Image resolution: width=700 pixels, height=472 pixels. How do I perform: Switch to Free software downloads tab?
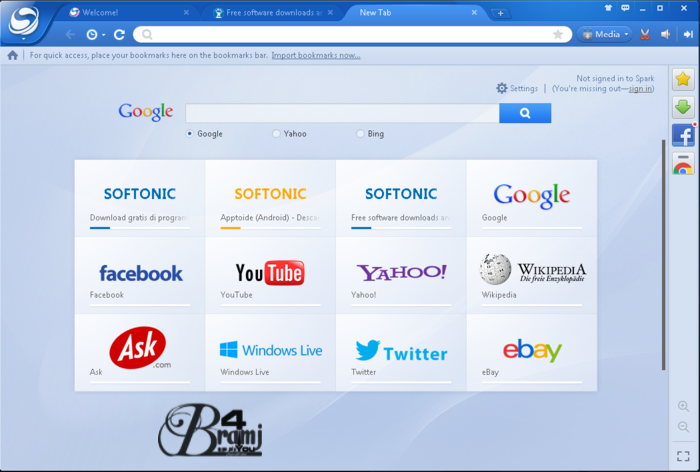tap(273, 13)
